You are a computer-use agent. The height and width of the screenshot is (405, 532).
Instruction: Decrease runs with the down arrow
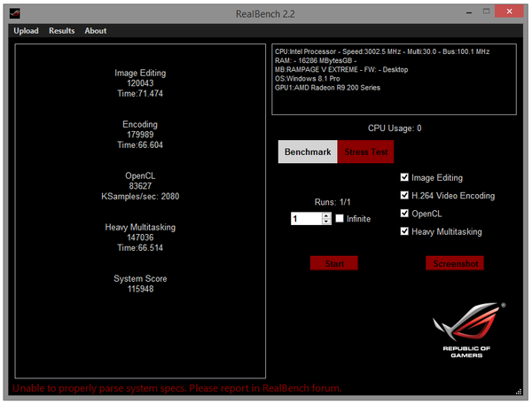point(326,222)
